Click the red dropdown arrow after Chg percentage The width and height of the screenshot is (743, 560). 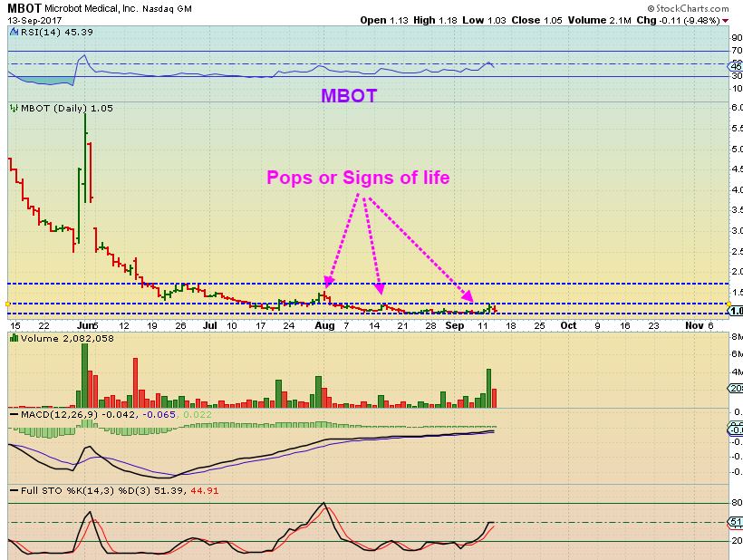725,21
